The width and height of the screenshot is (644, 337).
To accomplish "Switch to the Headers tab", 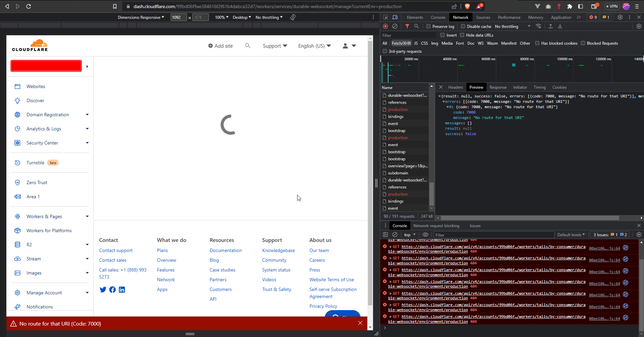I will coord(455,87).
